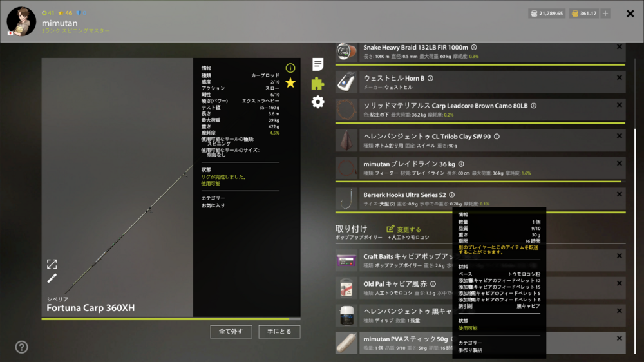Open the gear settings icon beside rod info
Image resolution: width=644 pixels, height=362 pixels.
317,102
